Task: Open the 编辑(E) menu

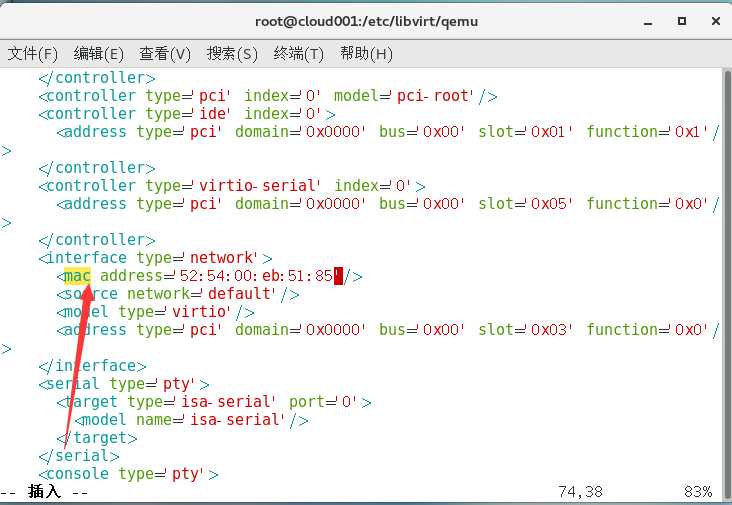Action: [99, 54]
